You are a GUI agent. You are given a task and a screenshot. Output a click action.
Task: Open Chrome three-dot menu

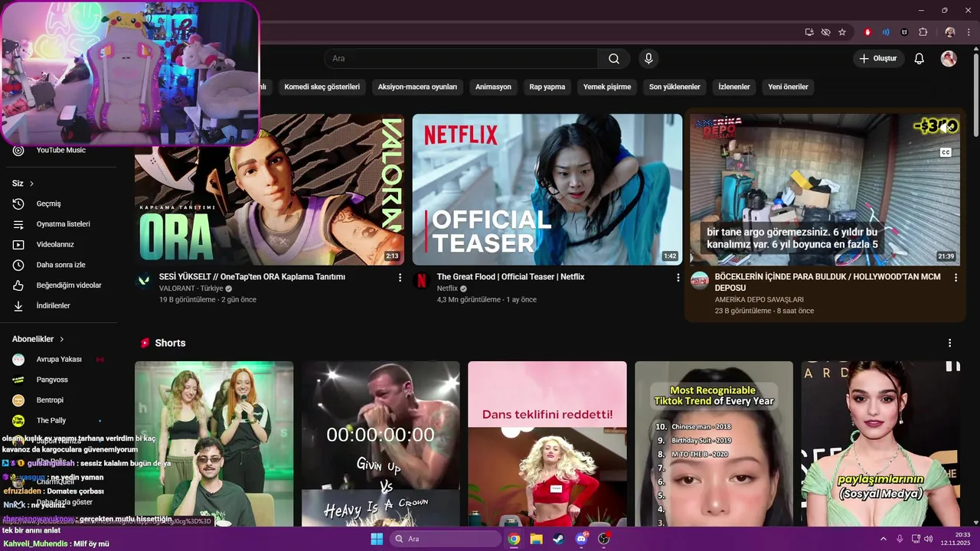969,32
